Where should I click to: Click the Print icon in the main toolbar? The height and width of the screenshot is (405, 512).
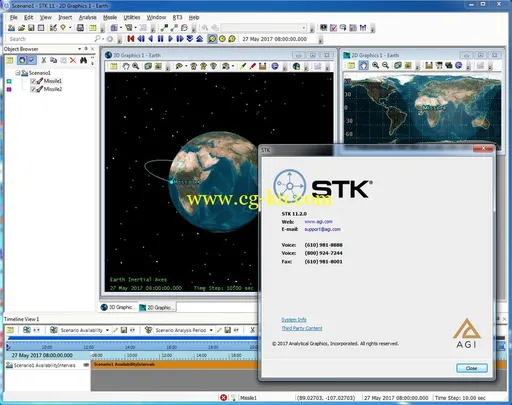coord(80,28)
